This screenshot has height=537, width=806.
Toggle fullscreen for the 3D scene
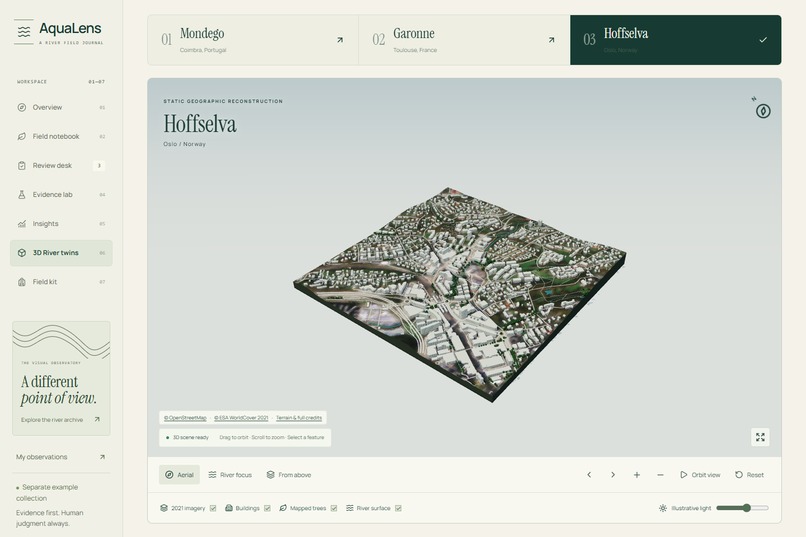(760, 437)
